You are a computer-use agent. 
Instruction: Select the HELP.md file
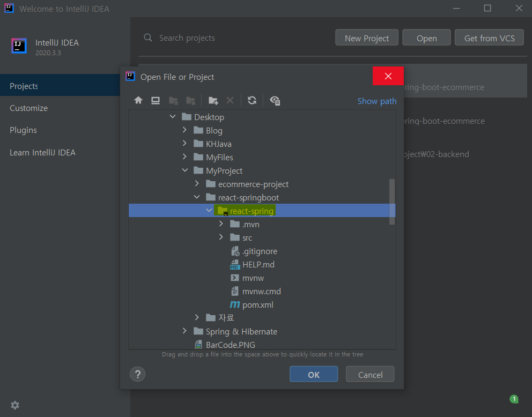252,264
